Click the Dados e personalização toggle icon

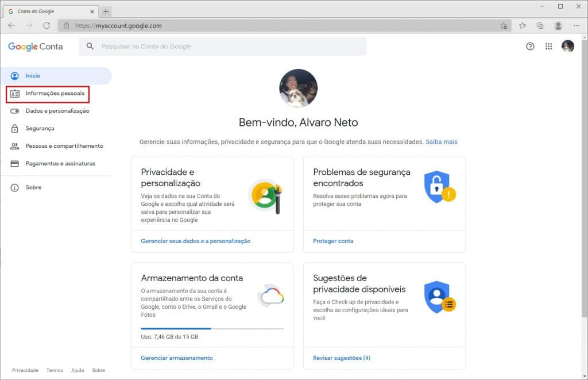(14, 111)
